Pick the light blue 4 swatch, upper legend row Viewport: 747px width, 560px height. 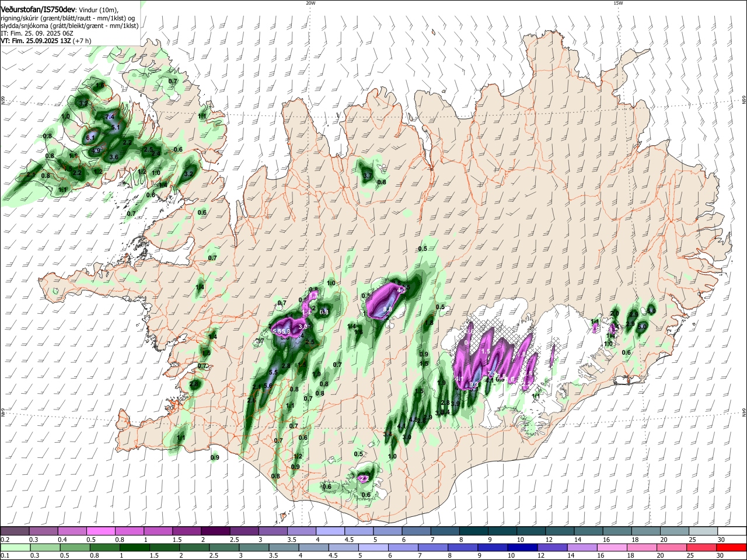[x=330, y=531]
